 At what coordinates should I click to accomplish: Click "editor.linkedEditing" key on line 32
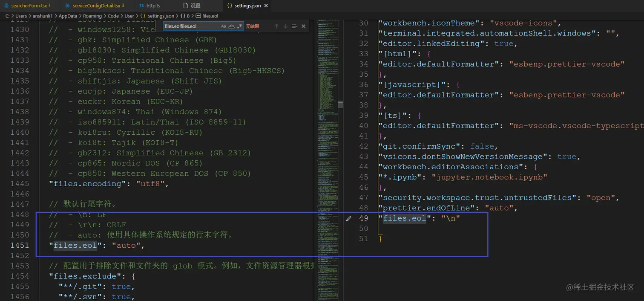[431, 43]
